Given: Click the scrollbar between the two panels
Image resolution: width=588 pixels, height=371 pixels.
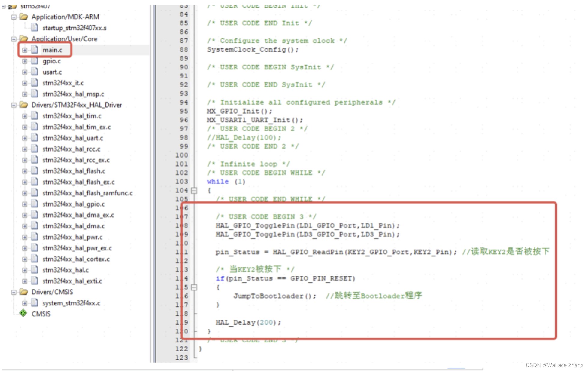Looking at the screenshot, I should (x=155, y=180).
